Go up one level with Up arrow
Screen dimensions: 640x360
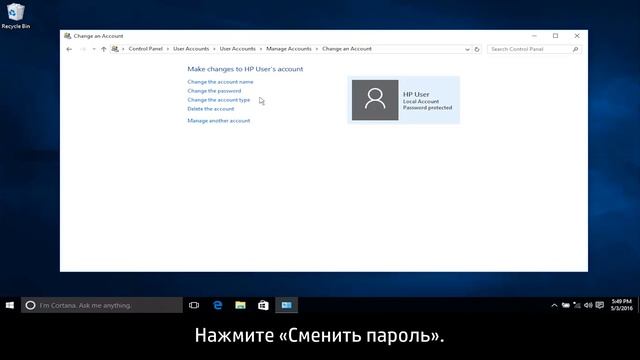click(x=104, y=49)
